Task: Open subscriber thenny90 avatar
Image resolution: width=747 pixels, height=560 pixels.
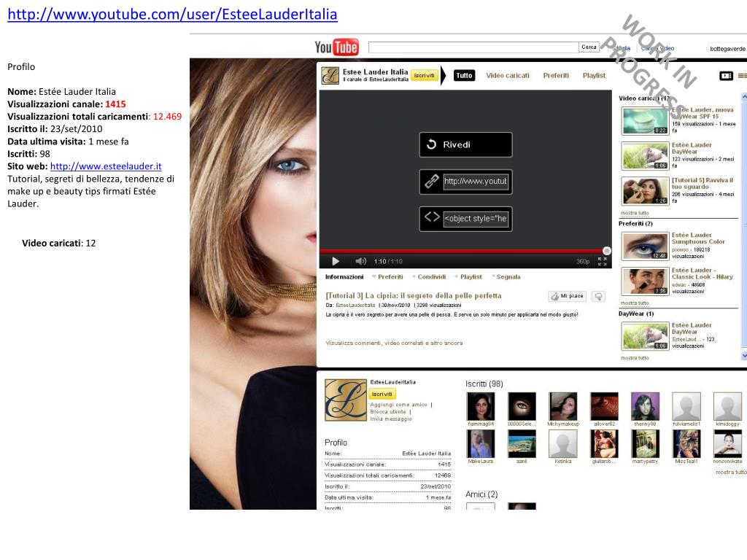Action: pyautogui.click(x=645, y=406)
